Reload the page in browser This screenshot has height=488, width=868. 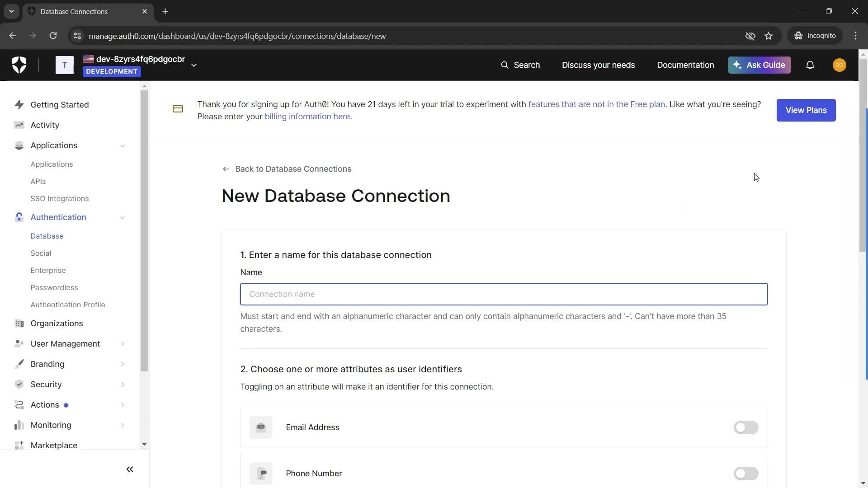pyautogui.click(x=53, y=36)
